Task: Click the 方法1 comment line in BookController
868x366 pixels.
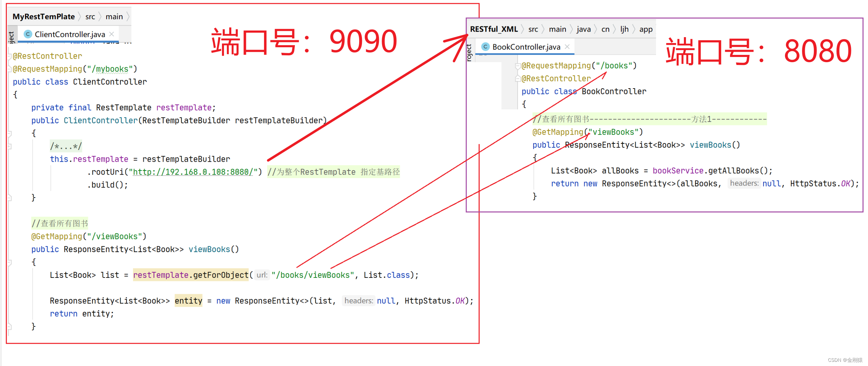Action: pyautogui.click(x=650, y=119)
